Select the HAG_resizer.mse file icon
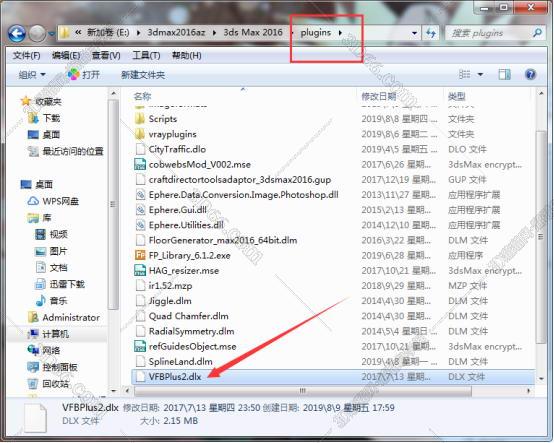The height and width of the screenshot is (443, 554). pyautogui.click(x=140, y=270)
